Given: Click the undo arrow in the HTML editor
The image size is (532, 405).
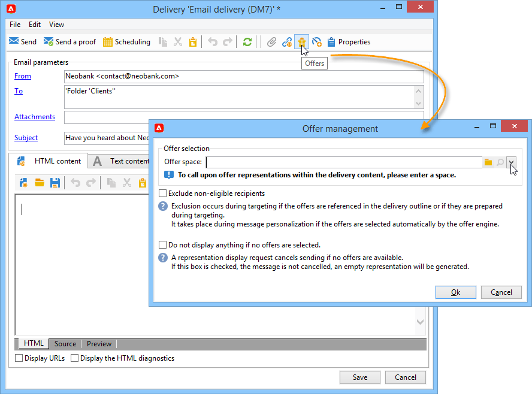Looking at the screenshot, I should click(76, 183).
